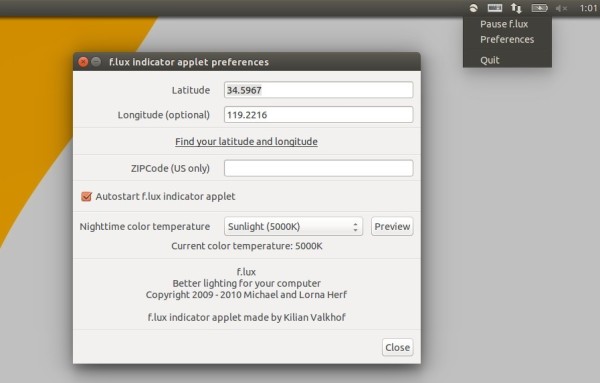Open the clock showing 1:01
Image resolution: width=600 pixels, height=383 pixels.
[588, 8]
